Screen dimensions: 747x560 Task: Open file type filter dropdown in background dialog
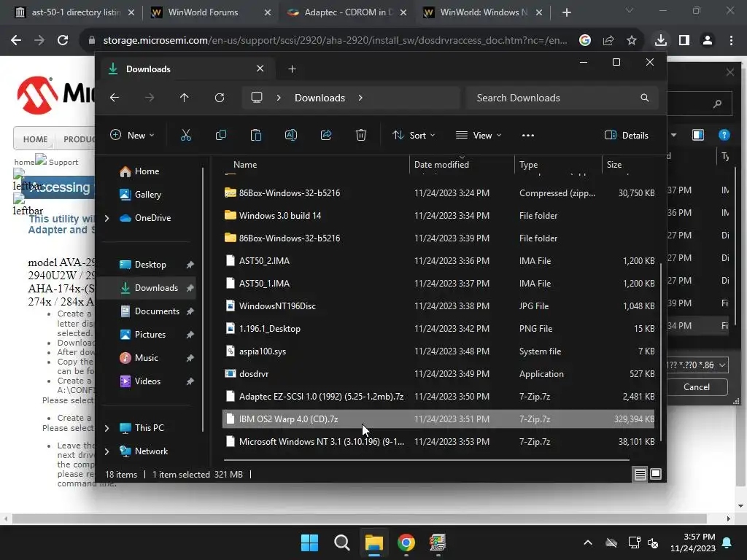722,365
